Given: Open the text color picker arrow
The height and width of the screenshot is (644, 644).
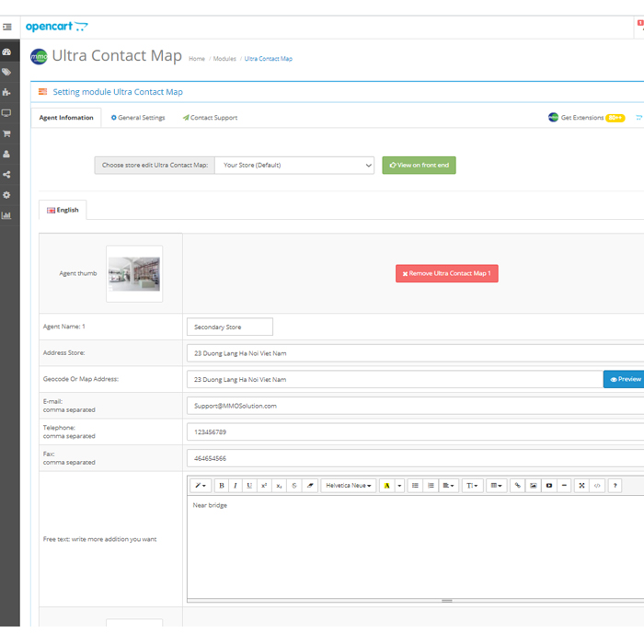Looking at the screenshot, I should [399, 486].
